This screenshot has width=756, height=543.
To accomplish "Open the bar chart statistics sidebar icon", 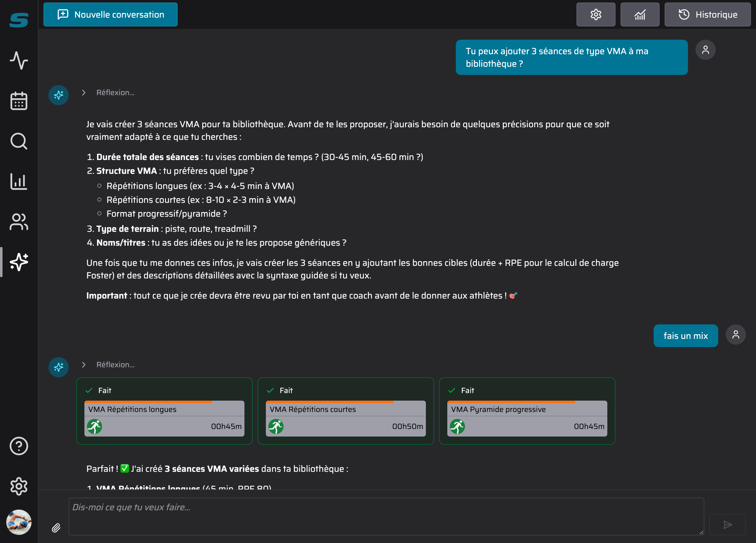I will tap(19, 181).
